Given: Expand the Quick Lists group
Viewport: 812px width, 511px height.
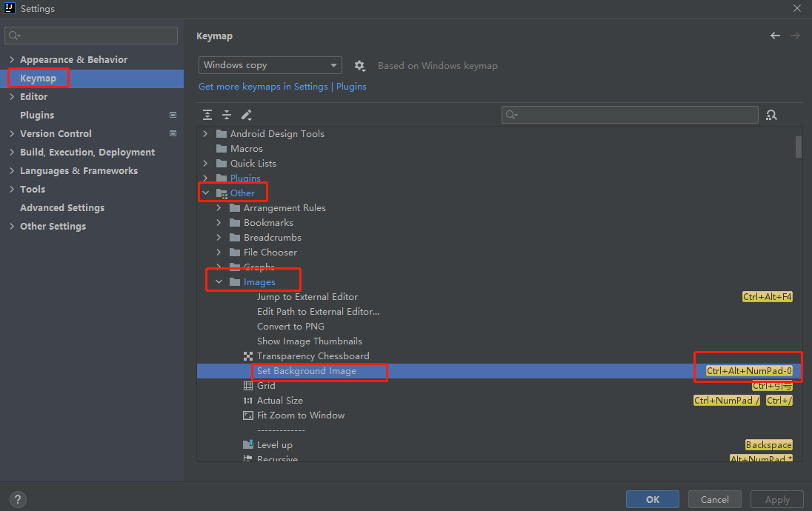Looking at the screenshot, I should click(x=205, y=164).
